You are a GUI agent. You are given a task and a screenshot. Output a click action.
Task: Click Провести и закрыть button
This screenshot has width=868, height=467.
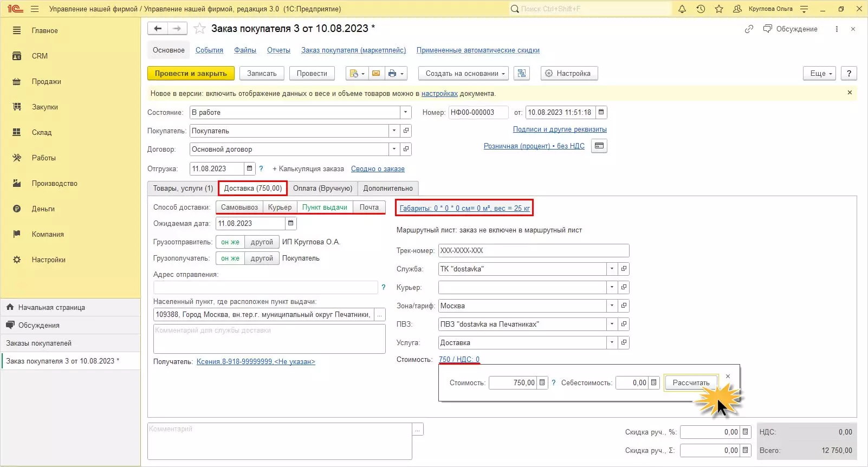pos(191,74)
